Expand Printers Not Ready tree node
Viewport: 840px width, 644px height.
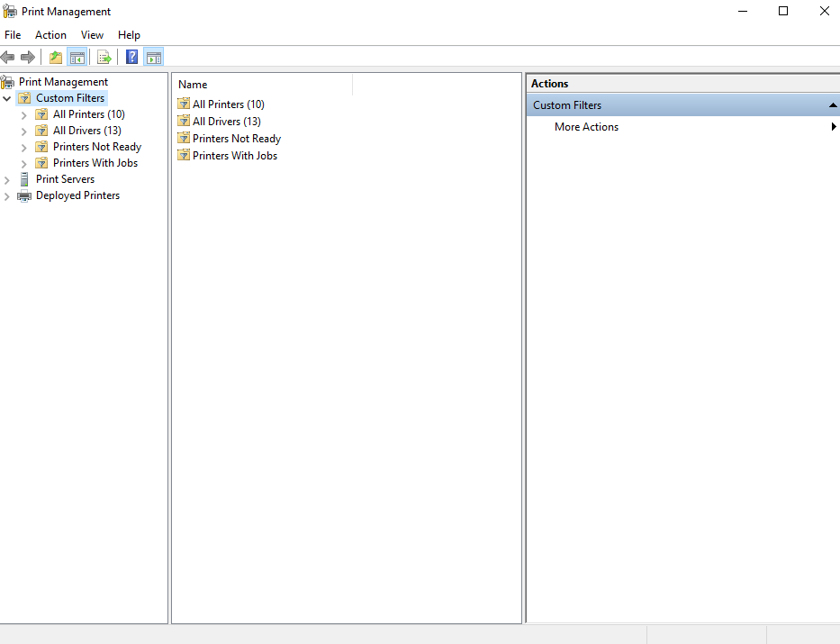pos(23,148)
